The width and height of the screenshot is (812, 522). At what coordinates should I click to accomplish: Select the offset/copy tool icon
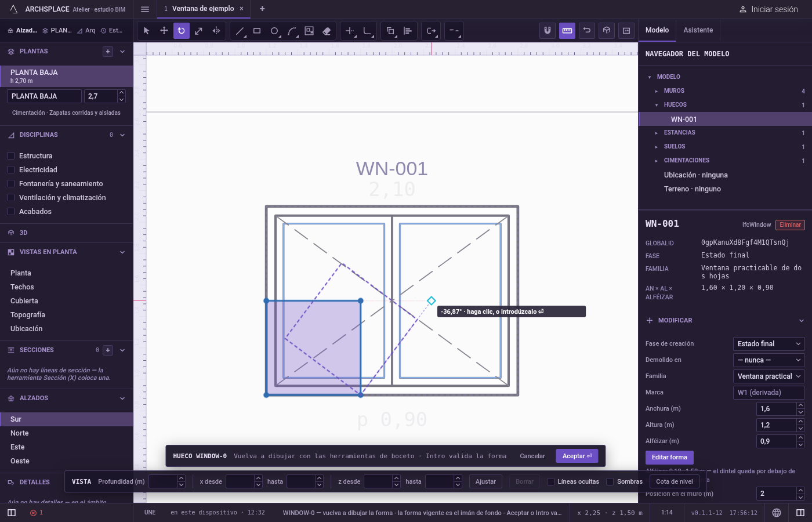click(x=390, y=31)
